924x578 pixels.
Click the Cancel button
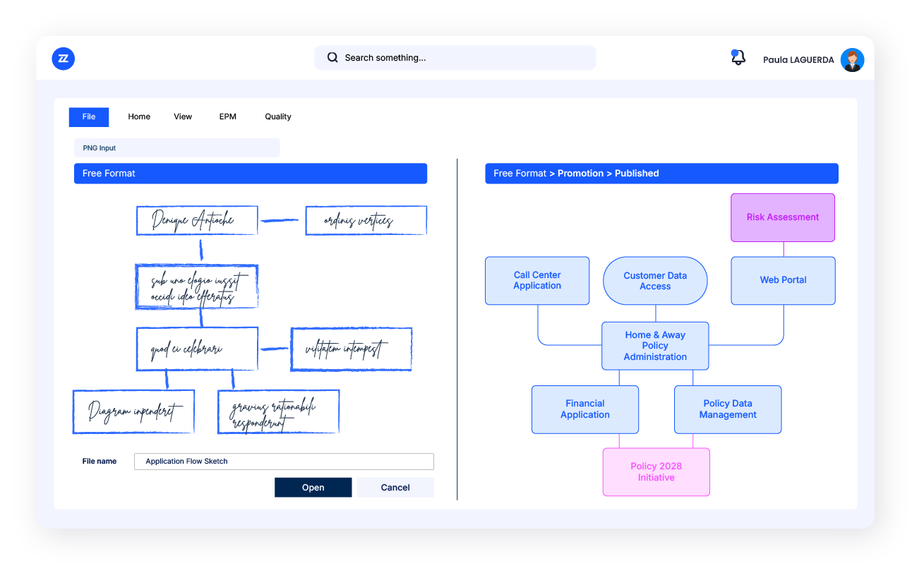pyautogui.click(x=395, y=487)
